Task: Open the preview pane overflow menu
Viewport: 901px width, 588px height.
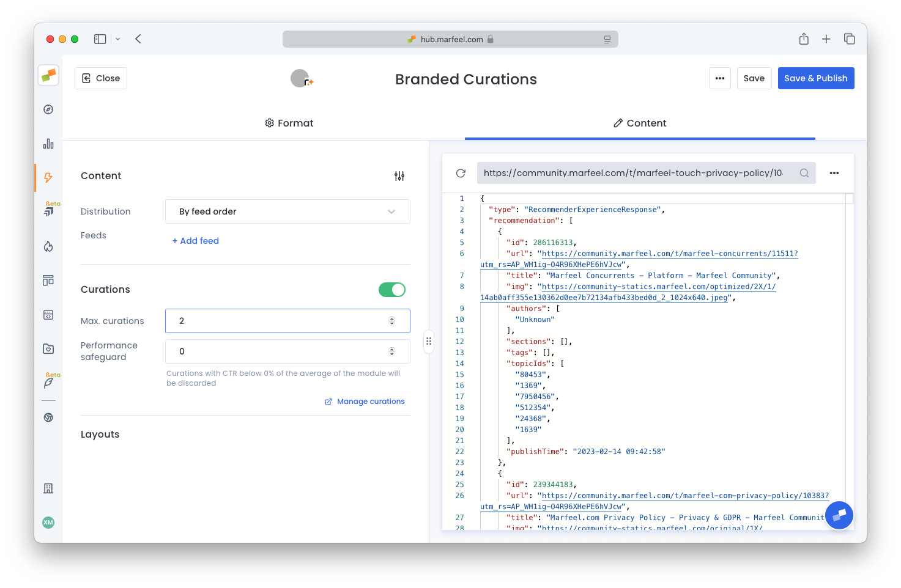Action: coord(834,173)
